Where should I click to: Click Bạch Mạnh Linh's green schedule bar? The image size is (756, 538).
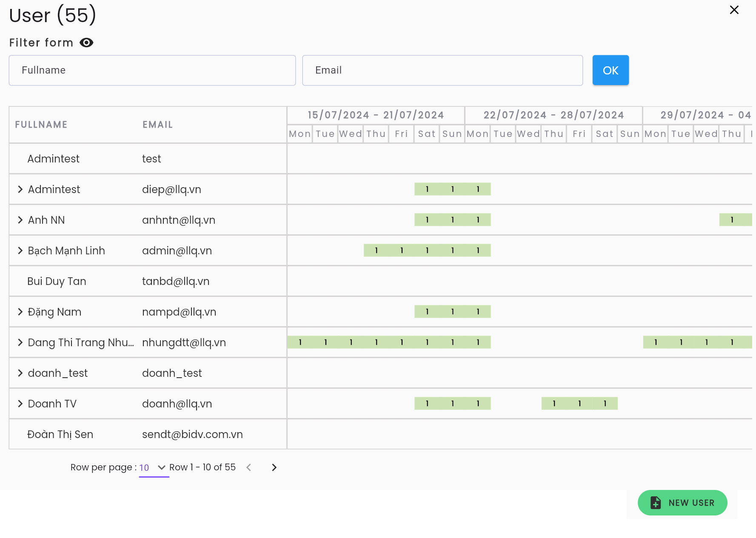click(427, 250)
